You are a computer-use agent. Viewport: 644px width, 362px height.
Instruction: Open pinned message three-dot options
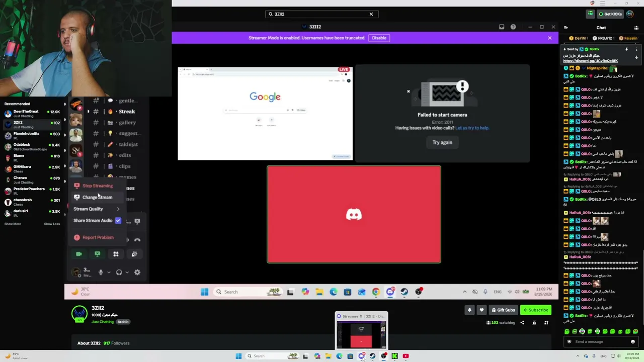coord(636,49)
